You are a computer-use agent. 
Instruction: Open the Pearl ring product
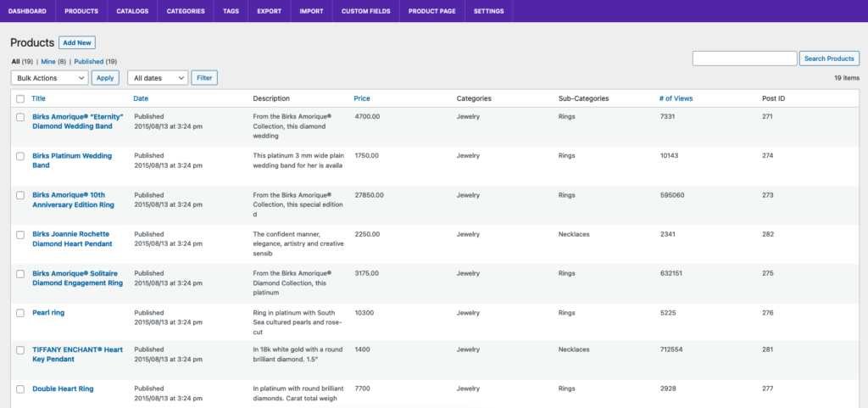48,313
